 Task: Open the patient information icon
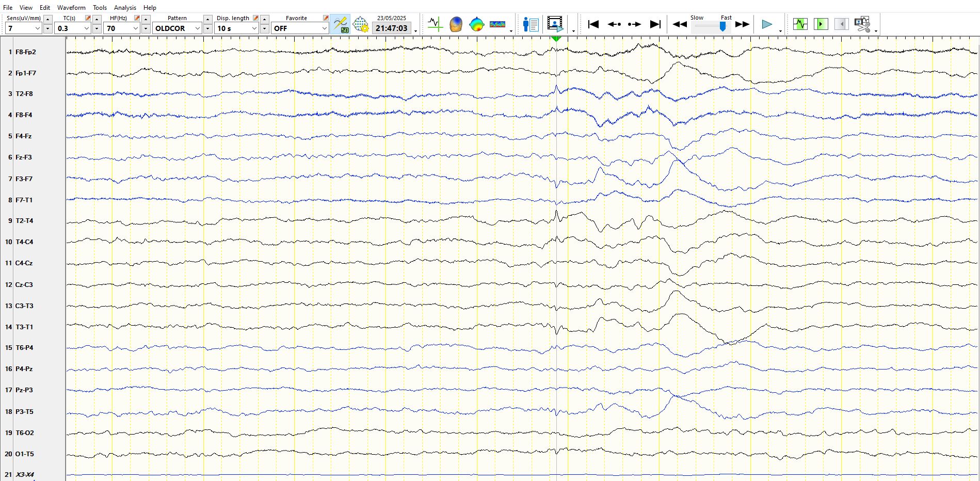click(531, 24)
